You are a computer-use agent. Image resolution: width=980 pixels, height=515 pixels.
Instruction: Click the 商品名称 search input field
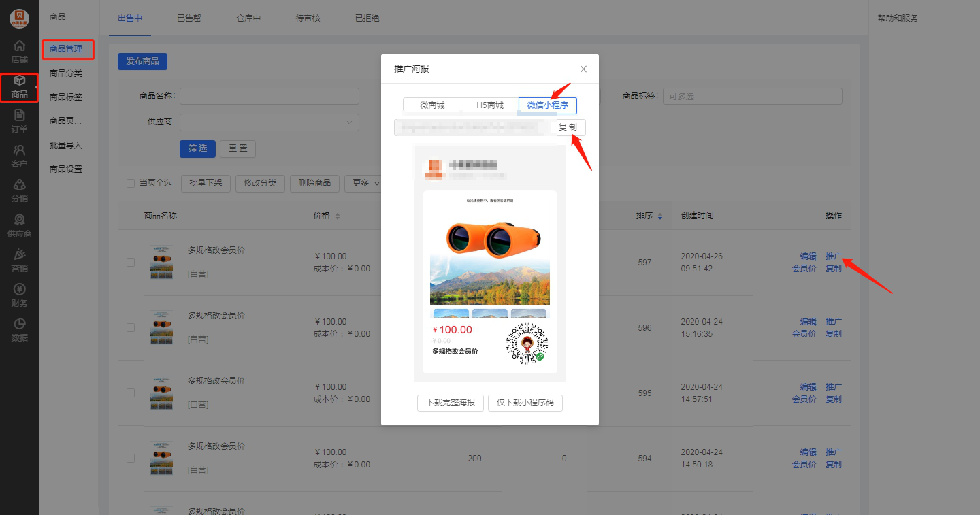(x=269, y=97)
